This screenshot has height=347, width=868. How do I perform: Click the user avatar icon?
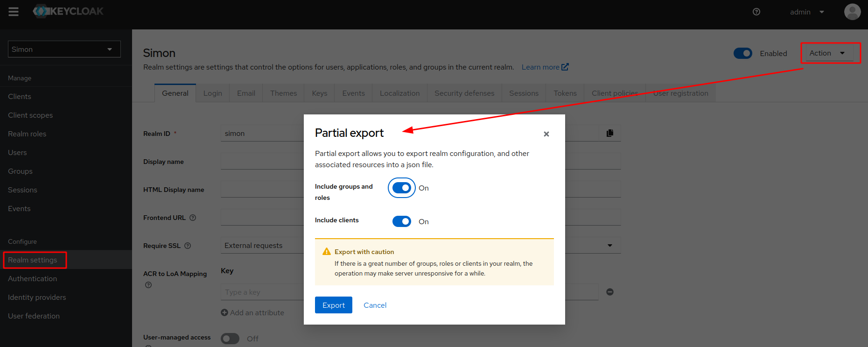pos(852,12)
